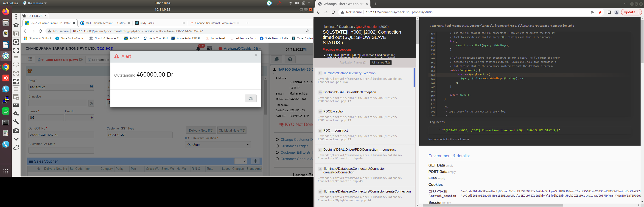This screenshot has height=207, width=644.
Task: Click Remmina disconnect link icon
Action: [16, 148]
